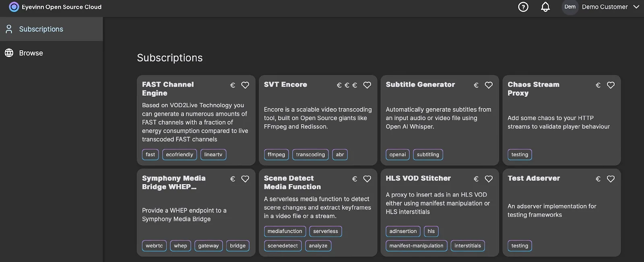The height and width of the screenshot is (262, 644).
Task: Select the transcoding tag
Action: click(310, 155)
